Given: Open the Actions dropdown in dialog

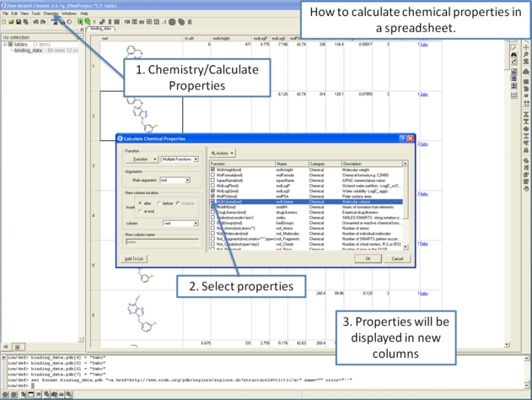Looking at the screenshot, I should pos(223,154).
